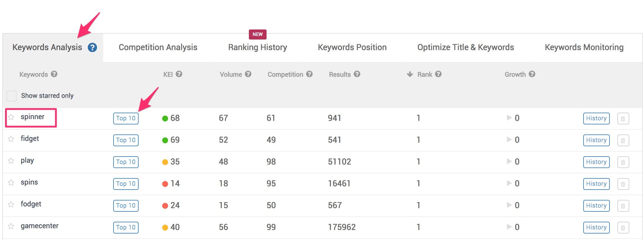Click the Volume column help icon
644x240 pixels.
(248, 74)
